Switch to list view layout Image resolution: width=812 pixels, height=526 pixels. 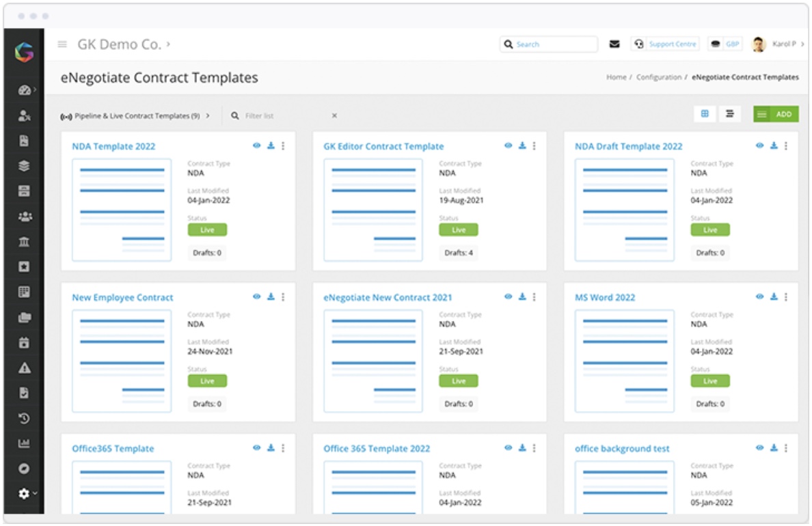click(x=730, y=115)
